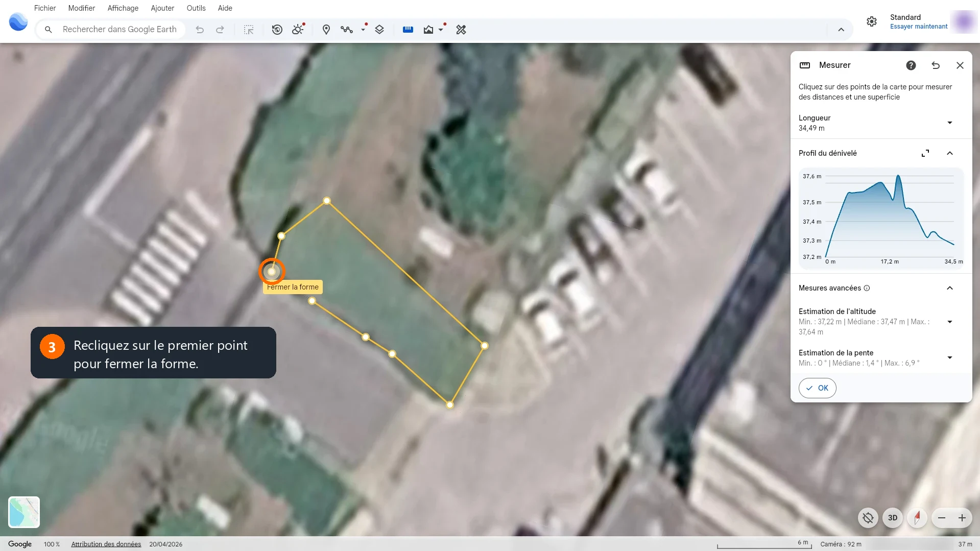Collapse the Profil du dénivelé section

pyautogui.click(x=950, y=153)
